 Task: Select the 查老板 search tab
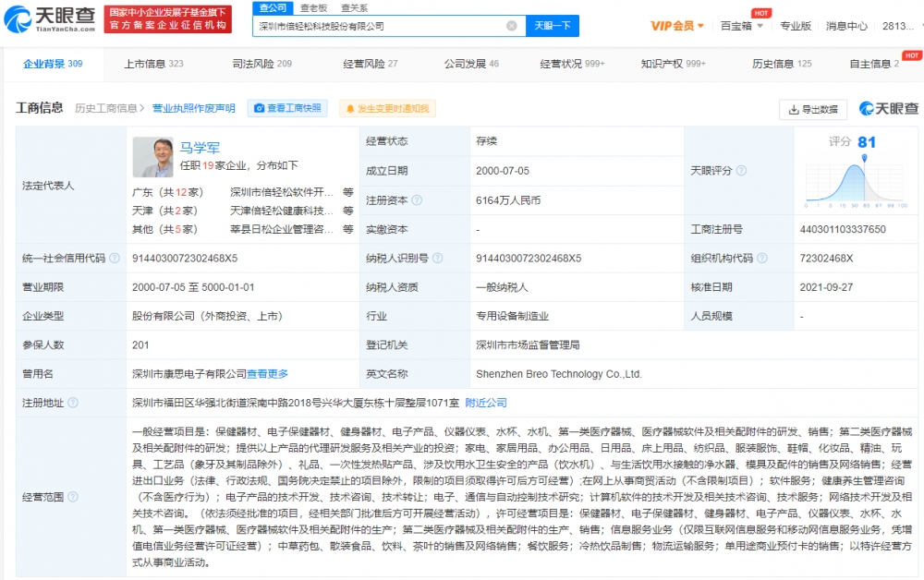313,7
